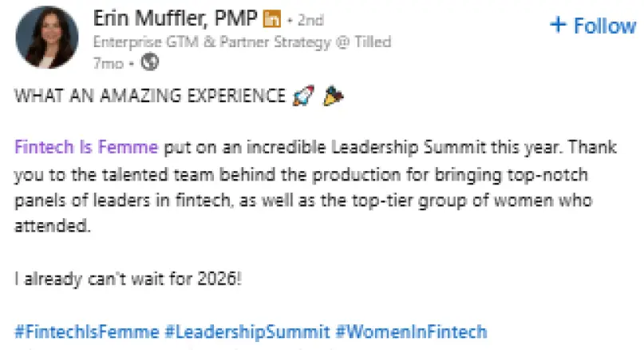Click the rocket emoji in the post
Image resolution: width=644 pixels, height=350 pixels.
point(300,97)
